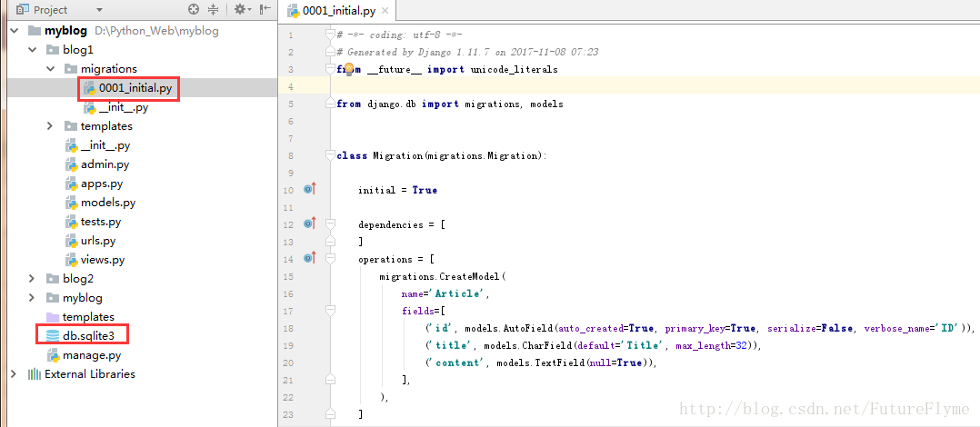The image size is (980, 427).
Task: Click the views.py Python file icon
Action: (71, 261)
